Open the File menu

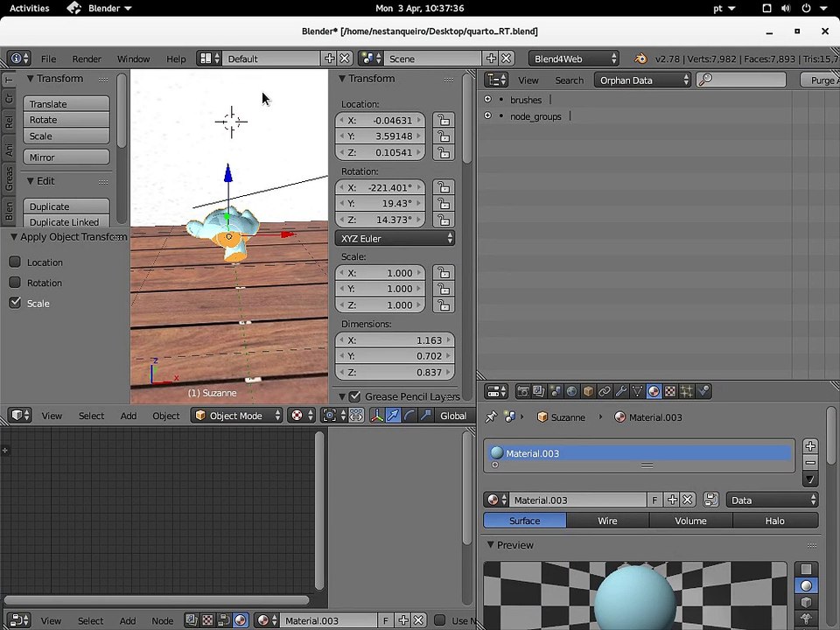(x=48, y=59)
